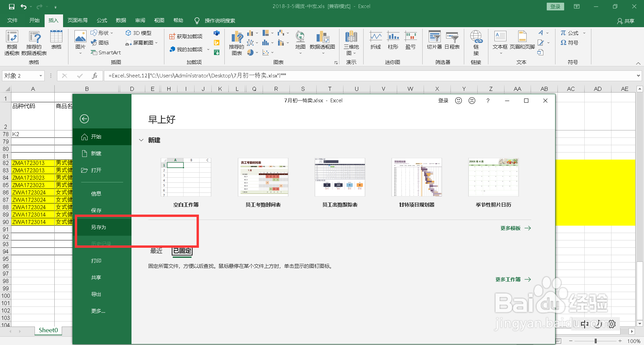
Task: Open the 员工考勤时间表 template thumbnail
Action: tap(263, 177)
